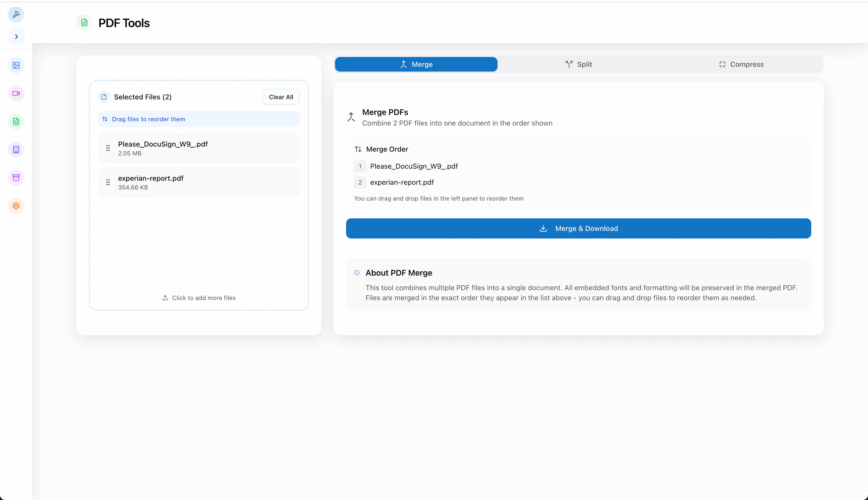Click Please_DocuSign_W9_.pdf in Merge Order list

(x=414, y=167)
